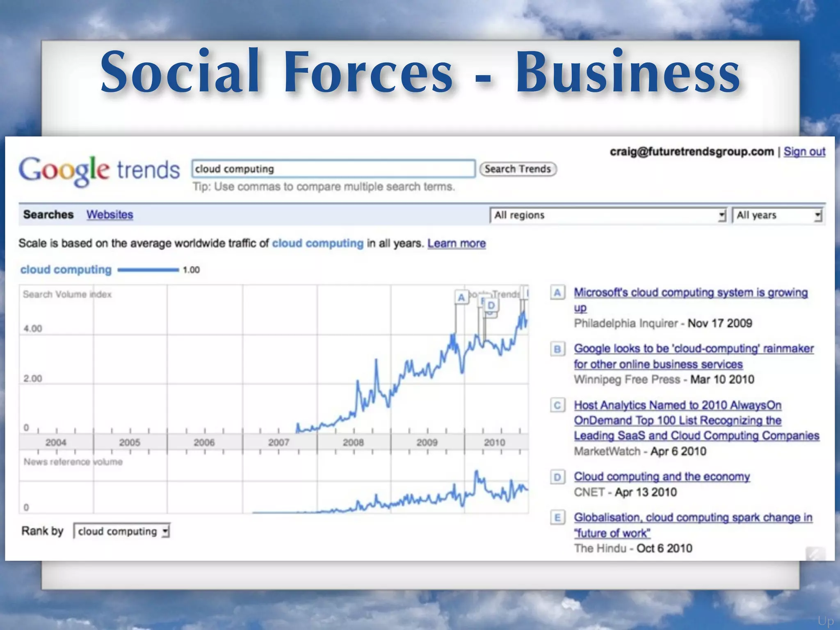Click the 4.00 axis value
The width and height of the screenshot is (840, 630).
(33, 329)
